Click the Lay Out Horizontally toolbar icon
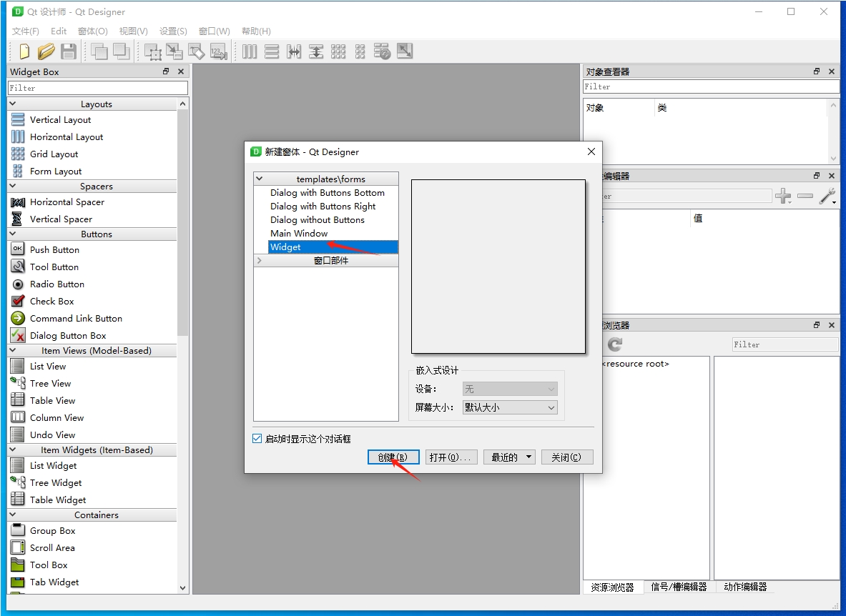The height and width of the screenshot is (616, 846). [x=250, y=51]
